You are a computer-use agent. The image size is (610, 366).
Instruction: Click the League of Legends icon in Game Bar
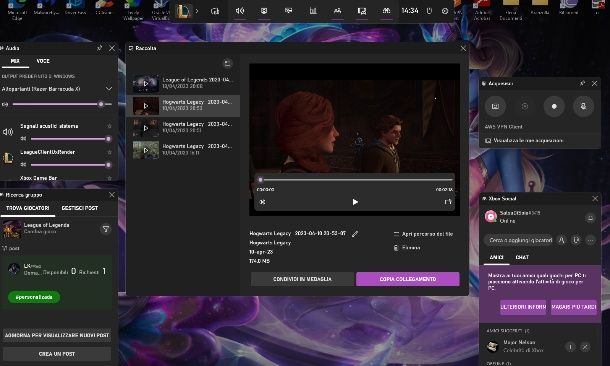(x=182, y=11)
